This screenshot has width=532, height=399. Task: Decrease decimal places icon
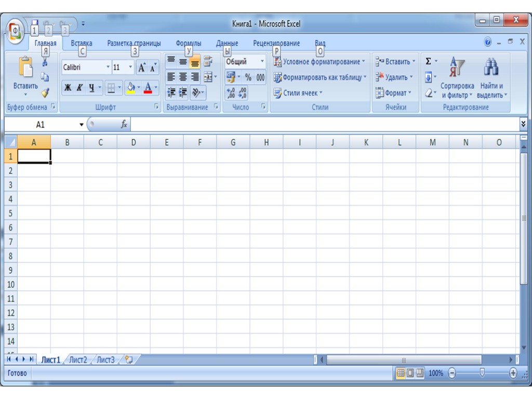242,92
